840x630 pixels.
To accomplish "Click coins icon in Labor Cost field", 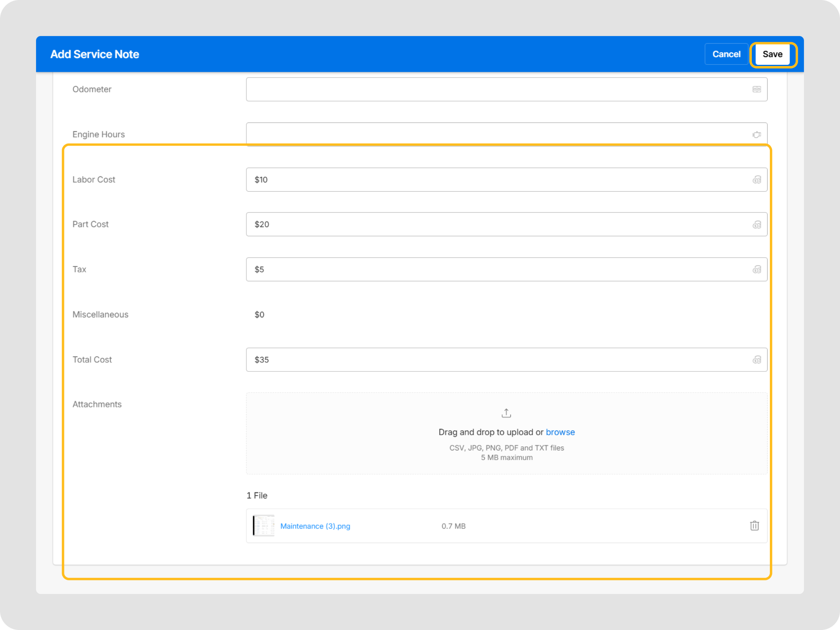I will pos(756,180).
